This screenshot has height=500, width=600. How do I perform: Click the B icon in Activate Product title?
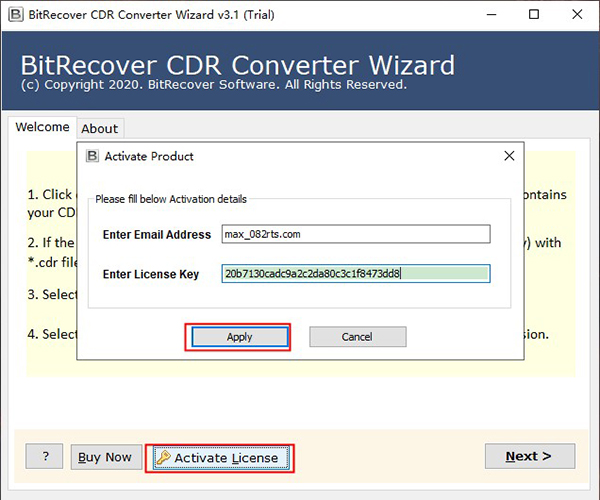pos(92,156)
